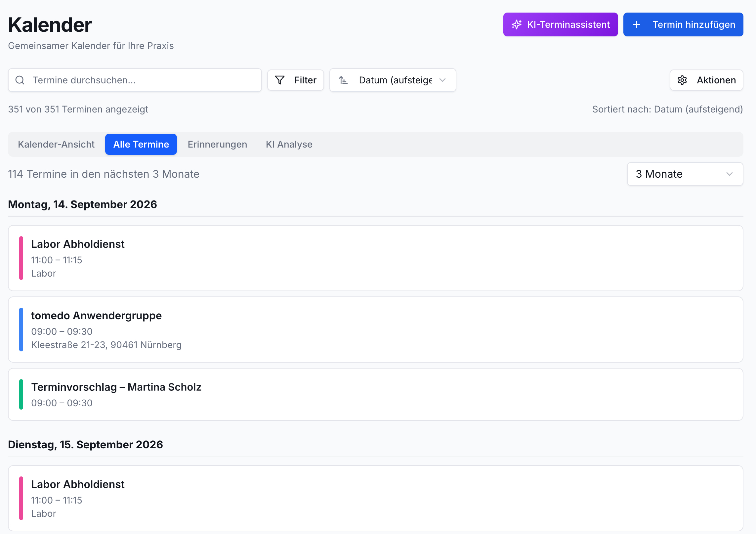Open Terminvorschlag – Martina Scholz appointment
This screenshot has height=534, width=756.
tap(376, 394)
